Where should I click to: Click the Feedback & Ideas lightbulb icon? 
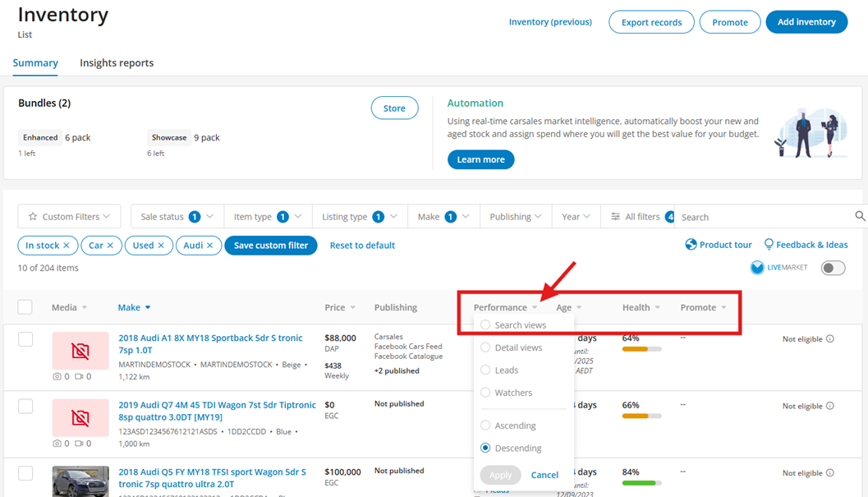pos(769,245)
